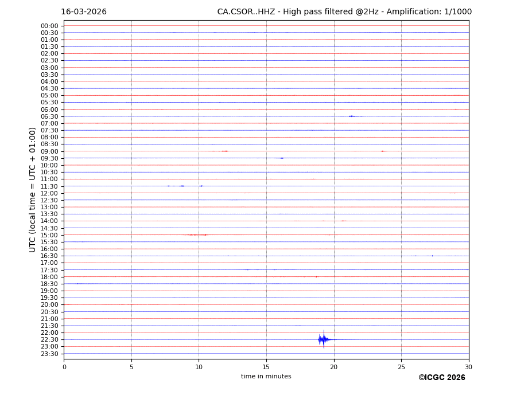The image size is (532, 399).
Task: Click the red signal cluster on the 15:00 trace
Action: click(197, 235)
